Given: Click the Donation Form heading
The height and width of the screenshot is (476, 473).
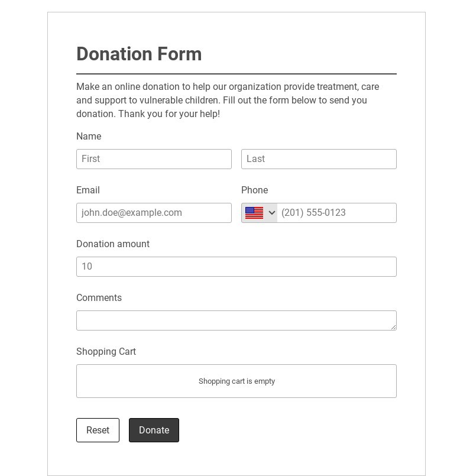Looking at the screenshot, I should pyautogui.click(x=139, y=54).
